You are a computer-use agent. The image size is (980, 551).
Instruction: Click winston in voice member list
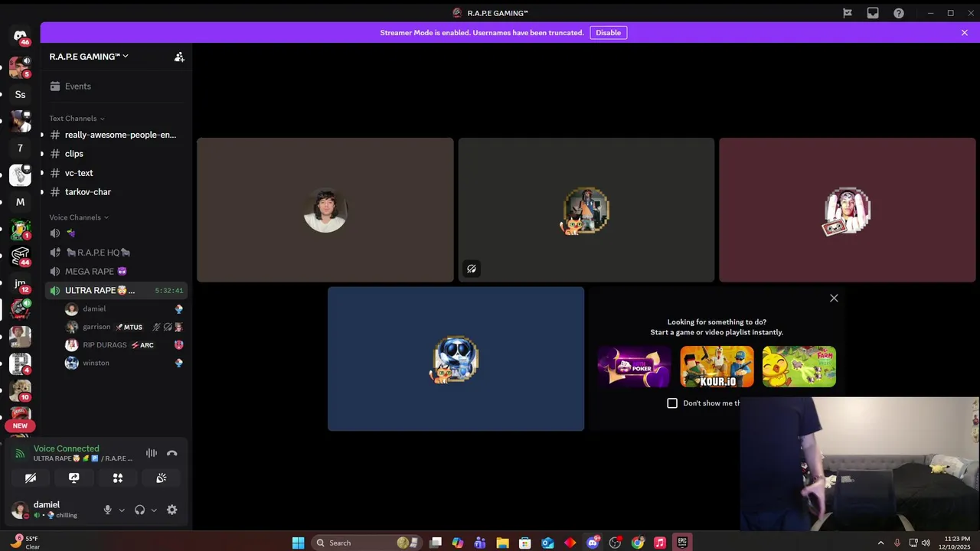pos(124,363)
